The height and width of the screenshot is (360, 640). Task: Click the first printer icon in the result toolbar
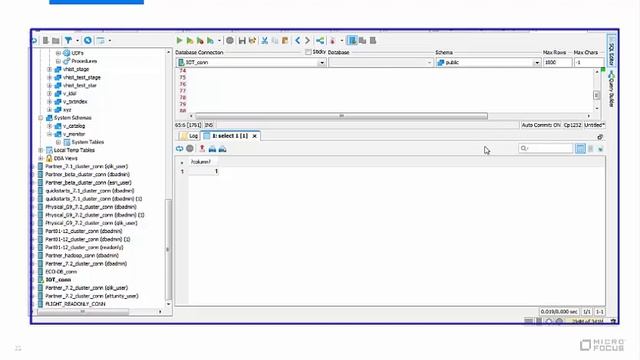[212, 149]
